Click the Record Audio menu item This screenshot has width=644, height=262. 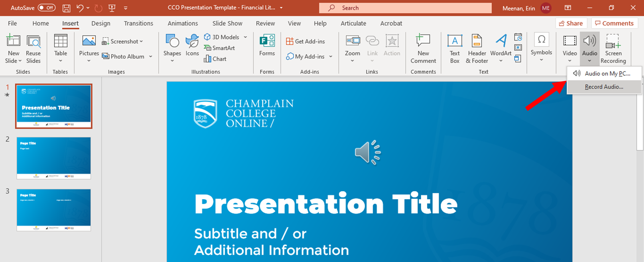(603, 86)
